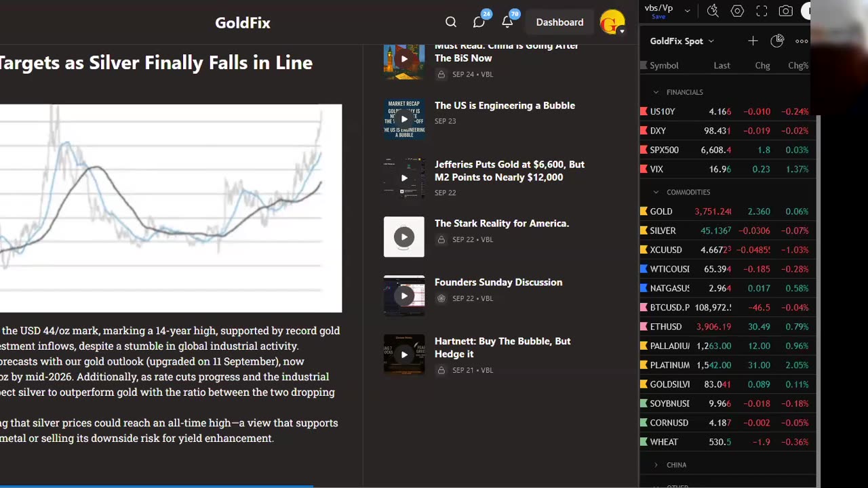Open the watchlist three-dots more menu
The image size is (868, 488).
tap(802, 41)
